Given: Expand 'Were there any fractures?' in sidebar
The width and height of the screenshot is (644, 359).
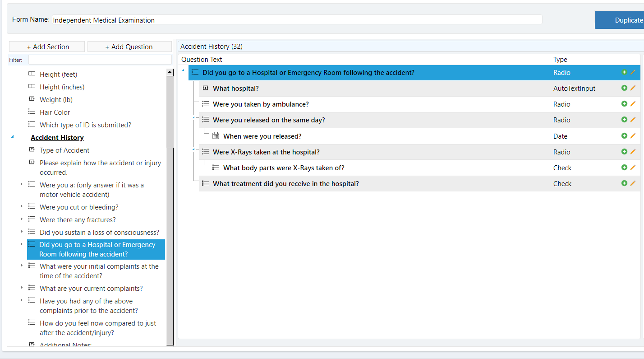Looking at the screenshot, I should pos(21,219).
